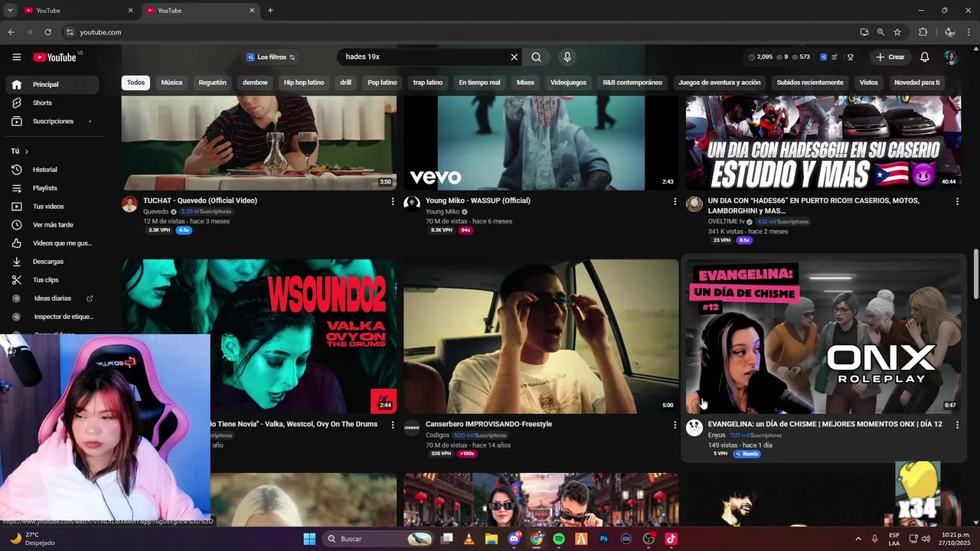Open Photoshop from taskbar

tap(603, 539)
